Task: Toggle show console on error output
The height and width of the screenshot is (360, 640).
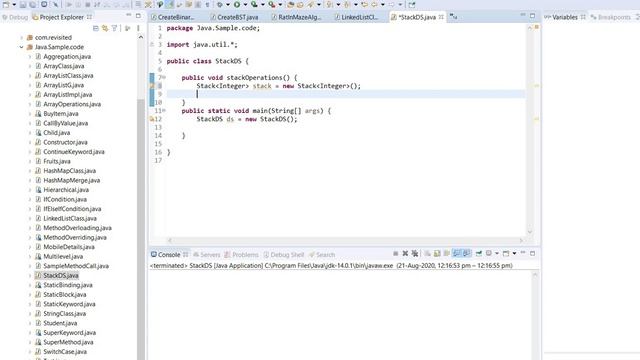Action: 467,253
